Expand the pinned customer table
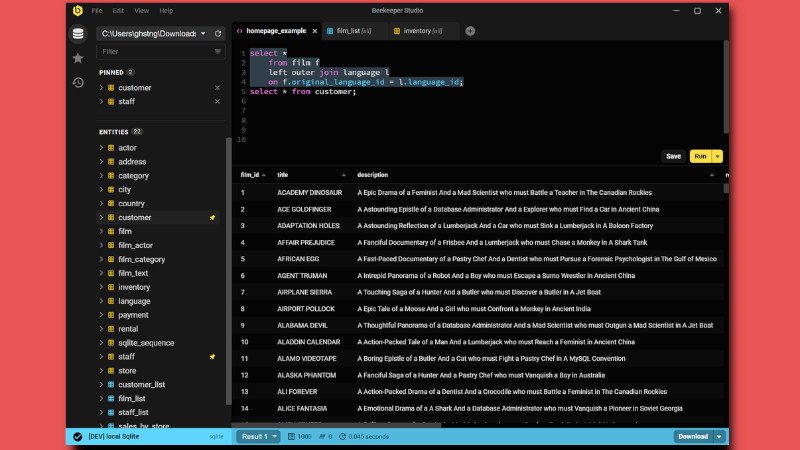 (x=101, y=88)
